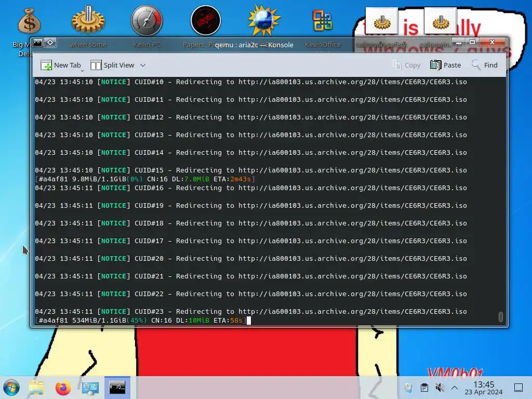The image size is (532, 399).
Task: Open System Settings from the taskbar
Action: (90, 388)
